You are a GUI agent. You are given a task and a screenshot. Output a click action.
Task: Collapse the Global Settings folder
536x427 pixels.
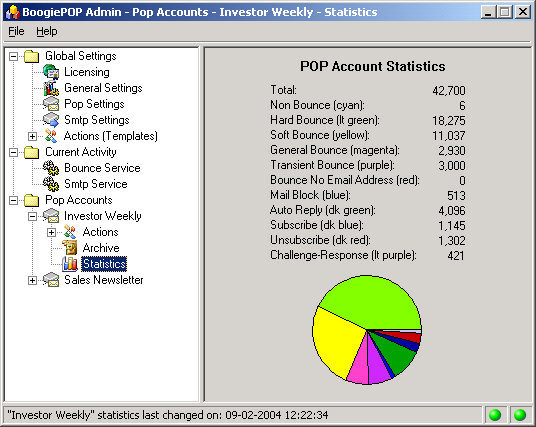13,56
